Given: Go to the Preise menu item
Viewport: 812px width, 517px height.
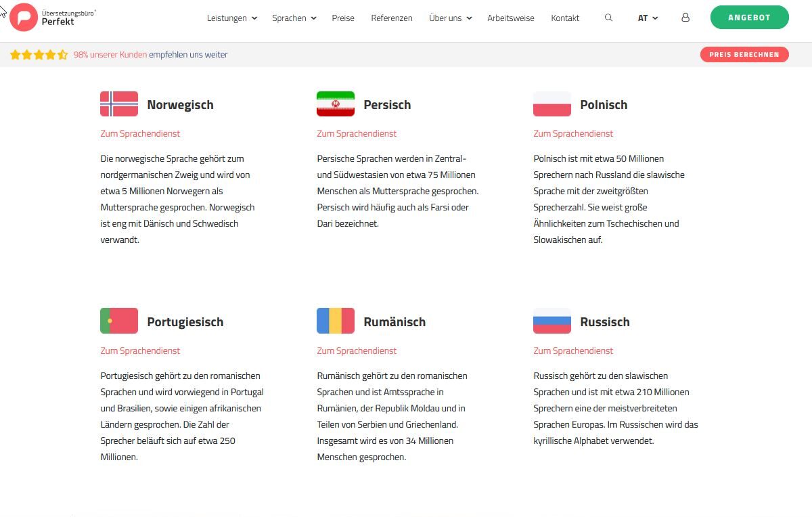Looking at the screenshot, I should click(343, 18).
